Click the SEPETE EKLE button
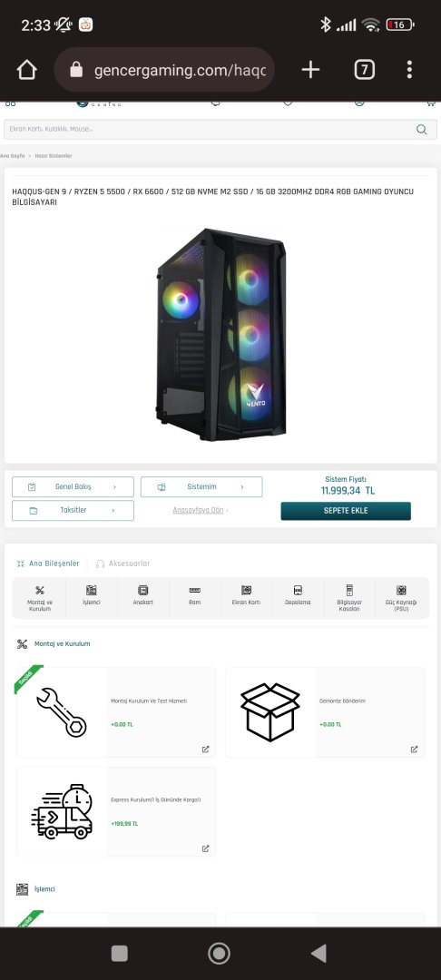The width and height of the screenshot is (441, 980). (346, 511)
